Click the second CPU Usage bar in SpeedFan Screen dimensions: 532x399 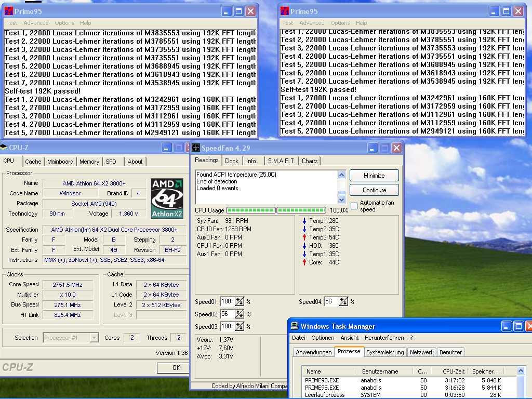coord(301,210)
